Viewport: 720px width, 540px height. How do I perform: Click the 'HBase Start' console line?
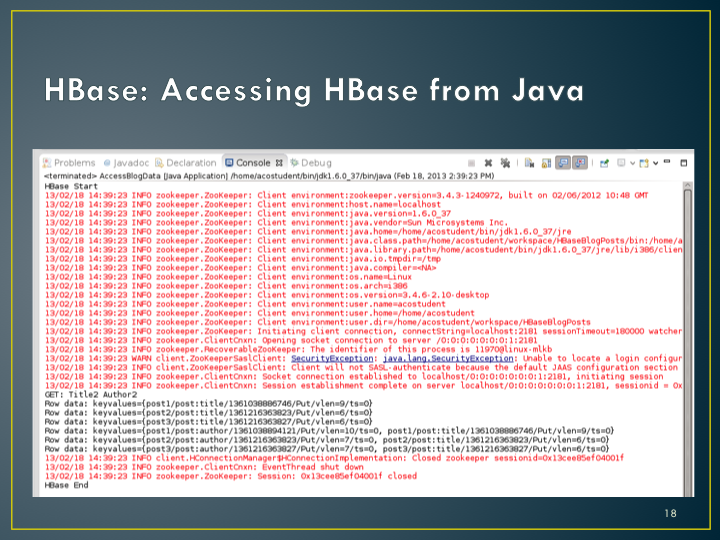click(x=71, y=186)
